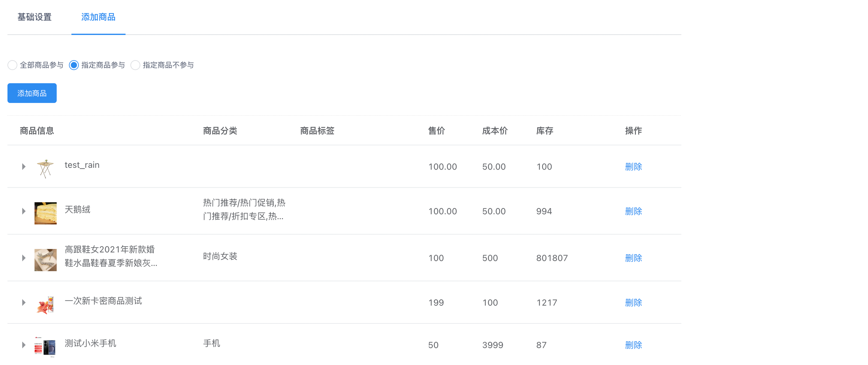Expand the test_rain product row
The width and height of the screenshot is (868, 365).
pos(23,167)
